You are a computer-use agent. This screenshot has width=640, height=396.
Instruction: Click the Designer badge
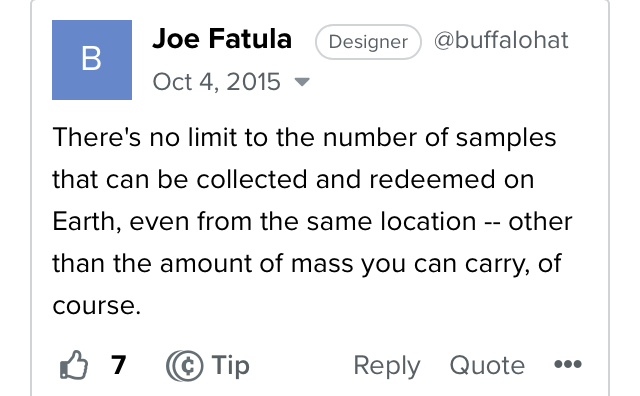click(368, 42)
